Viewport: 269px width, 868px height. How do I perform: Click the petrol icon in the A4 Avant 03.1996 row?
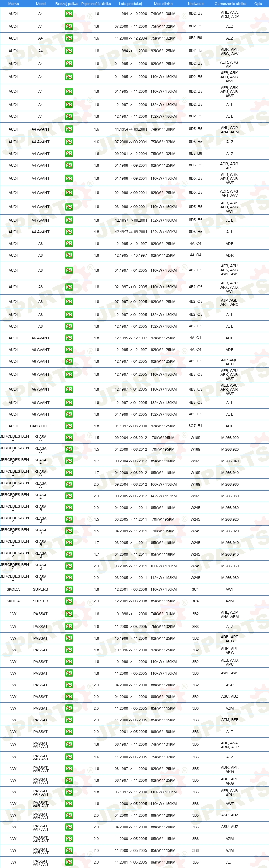69,207
